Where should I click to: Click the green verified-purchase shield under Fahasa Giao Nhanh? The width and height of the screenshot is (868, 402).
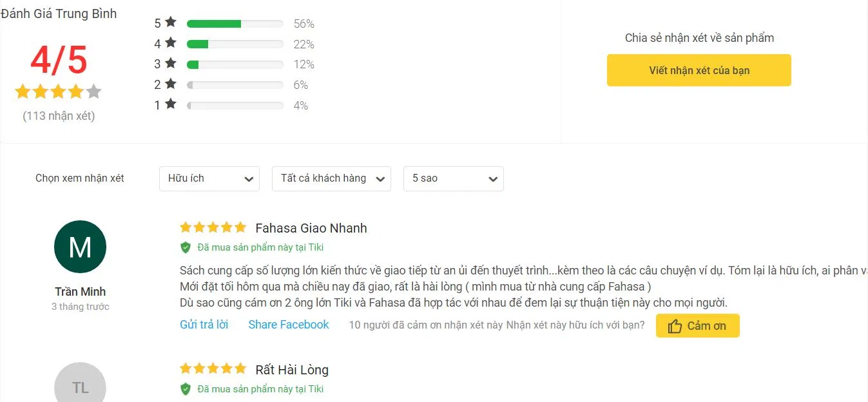(x=186, y=247)
